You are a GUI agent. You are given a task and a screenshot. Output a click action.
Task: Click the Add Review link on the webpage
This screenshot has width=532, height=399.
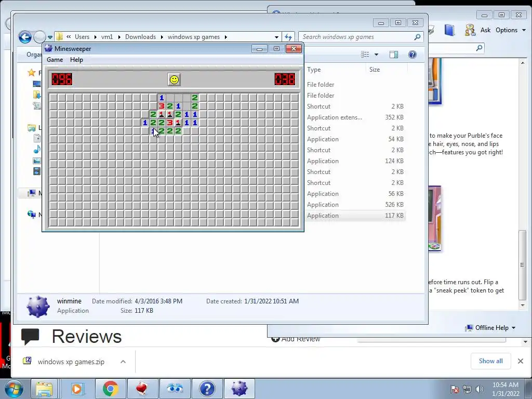tap(296, 339)
